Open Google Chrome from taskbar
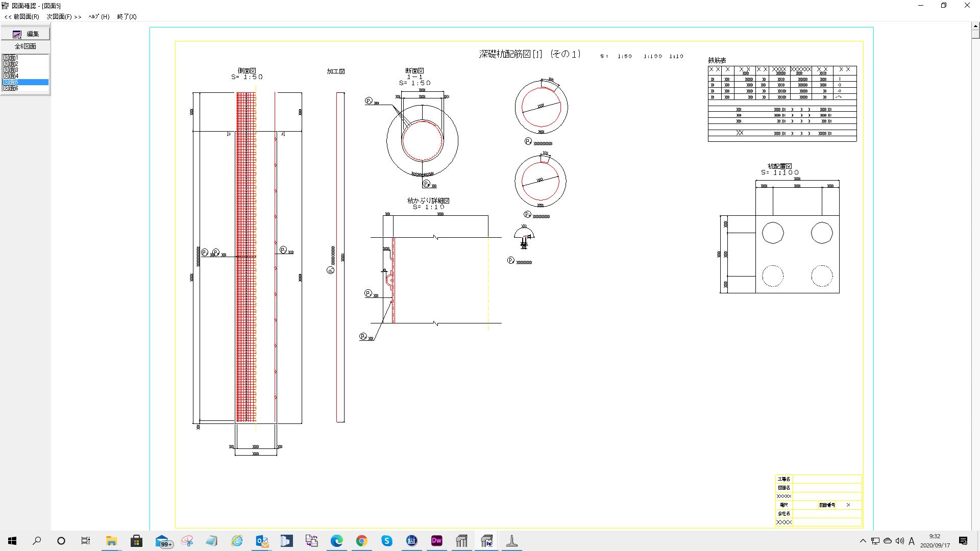The height and width of the screenshot is (551, 980). pos(361,541)
